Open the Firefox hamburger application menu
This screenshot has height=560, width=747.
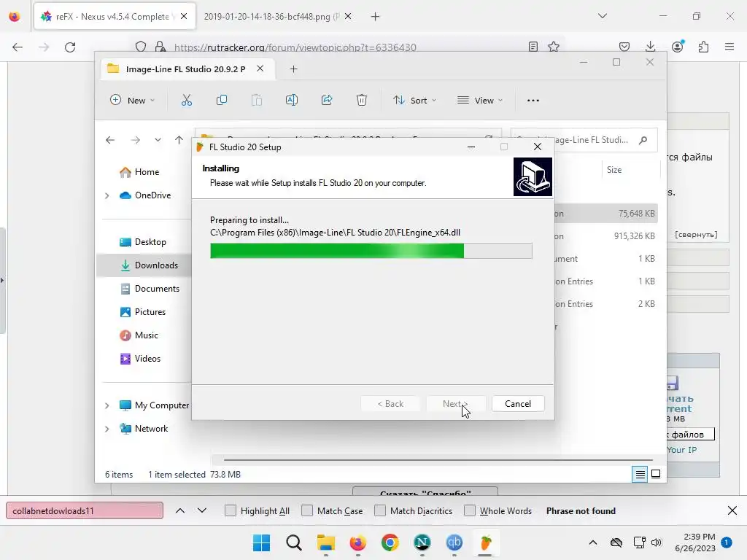729,47
